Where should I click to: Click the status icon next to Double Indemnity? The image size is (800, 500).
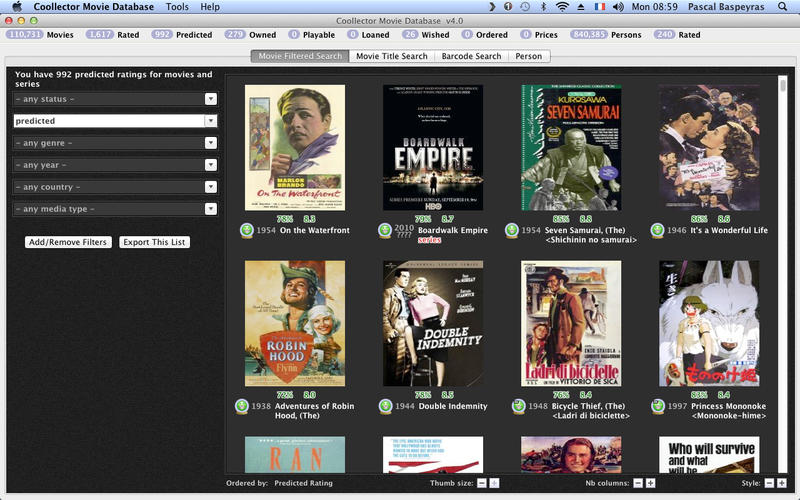click(385, 406)
